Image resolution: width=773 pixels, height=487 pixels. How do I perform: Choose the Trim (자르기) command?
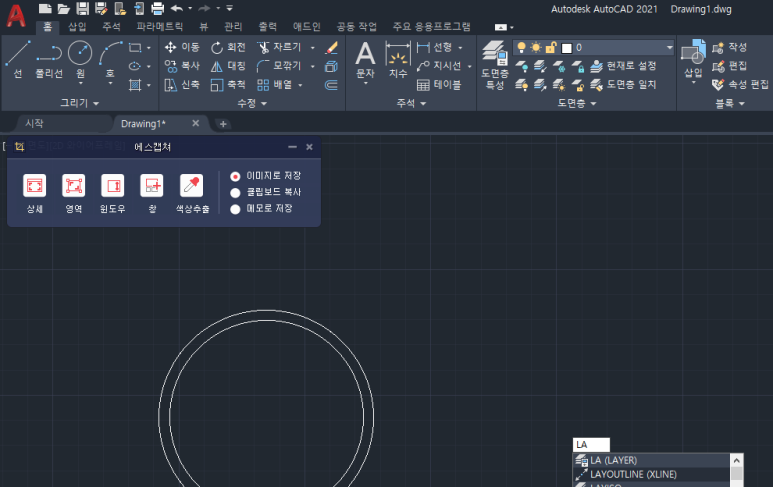pyautogui.click(x=279, y=47)
